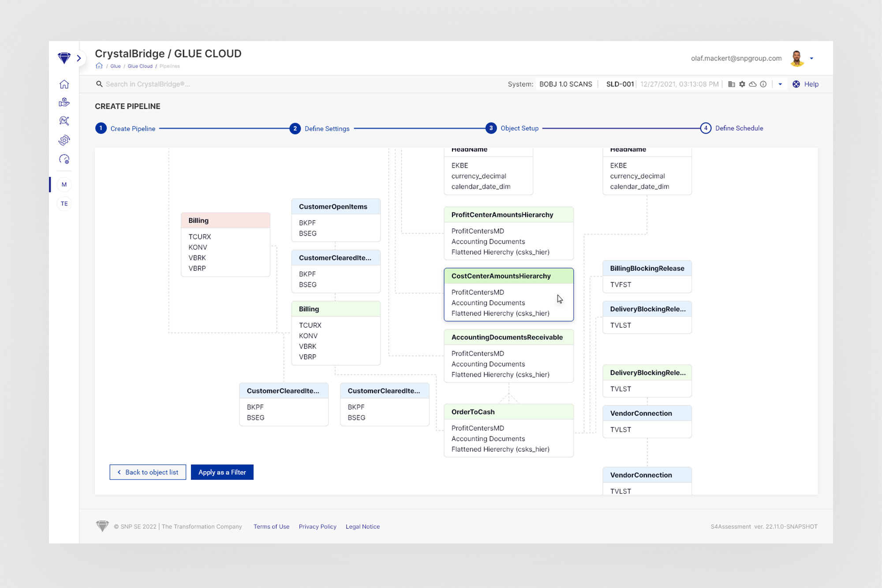Open the sidebar Home icon
The width and height of the screenshot is (882, 588).
[64, 84]
